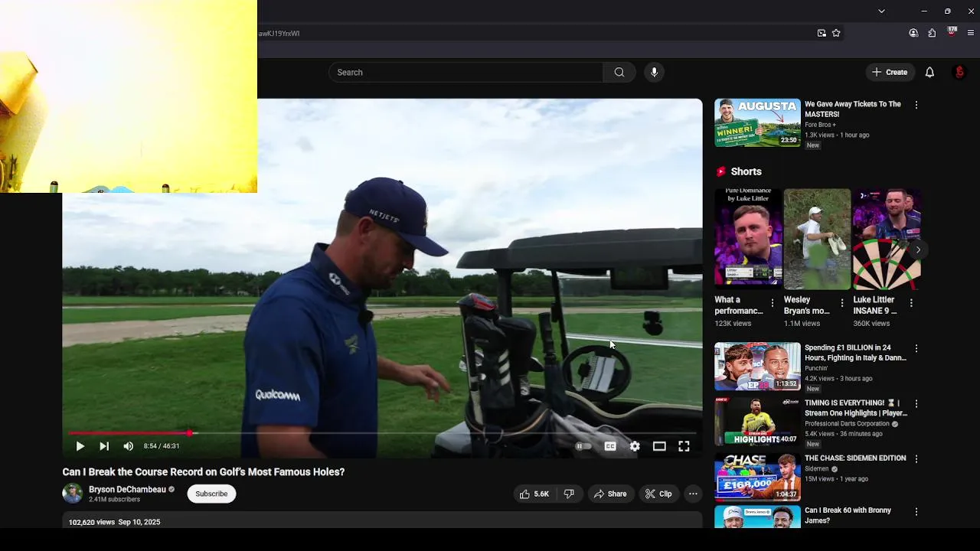This screenshot has height=551, width=980.
Task: Bookmark this page with the star
Action: [x=836, y=33]
